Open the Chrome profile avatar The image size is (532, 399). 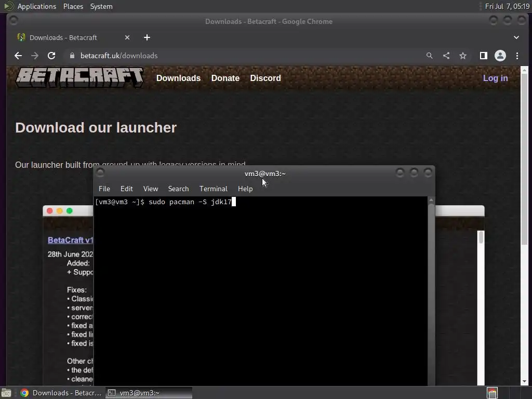(x=500, y=56)
